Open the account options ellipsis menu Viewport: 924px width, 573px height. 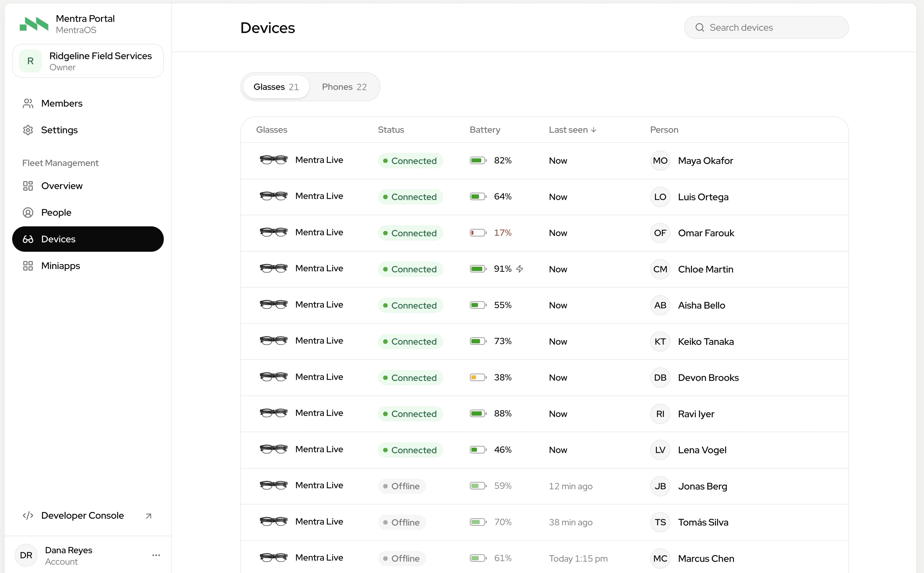[x=156, y=555]
